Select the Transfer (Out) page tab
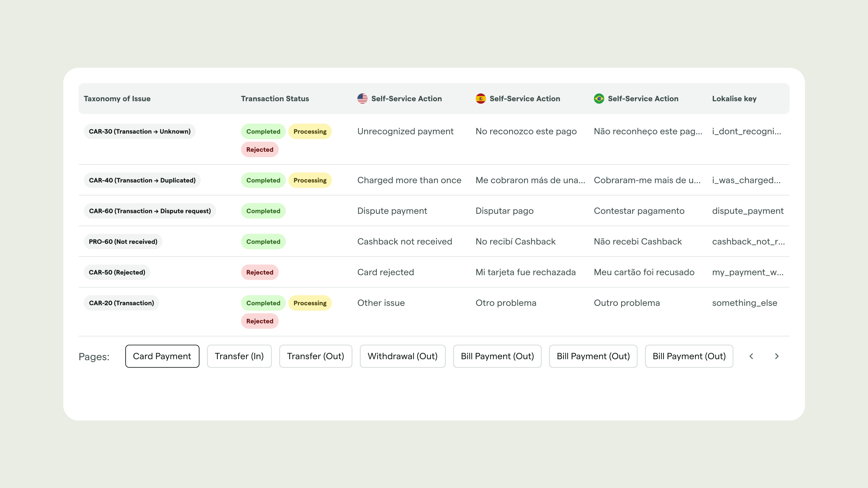The height and width of the screenshot is (488, 868). (315, 356)
